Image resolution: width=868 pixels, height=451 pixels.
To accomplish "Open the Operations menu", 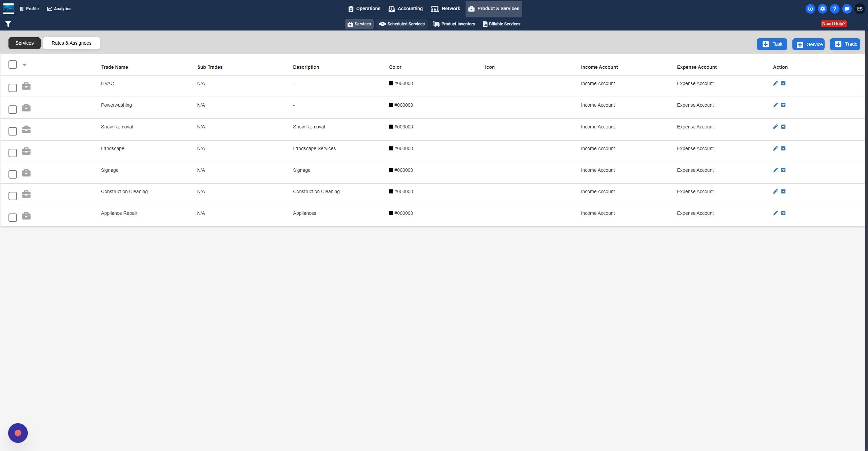I will (x=364, y=8).
